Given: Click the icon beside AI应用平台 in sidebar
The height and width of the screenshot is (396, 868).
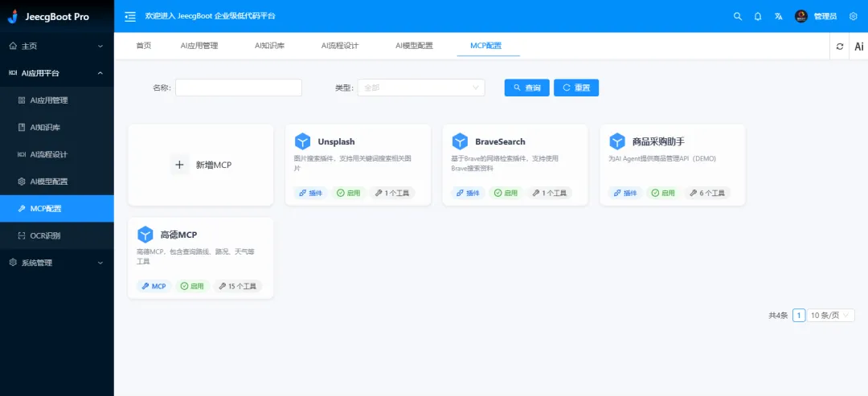Looking at the screenshot, I should pyautogui.click(x=14, y=73).
